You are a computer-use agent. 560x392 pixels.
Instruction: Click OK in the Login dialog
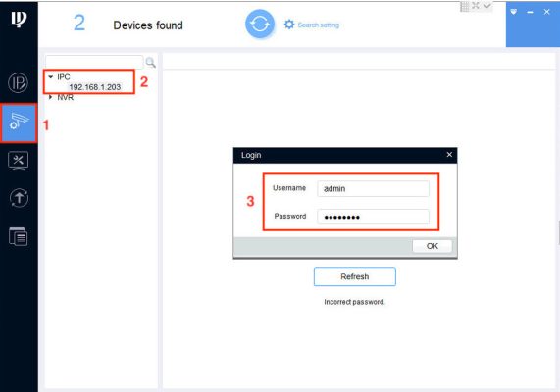point(433,246)
